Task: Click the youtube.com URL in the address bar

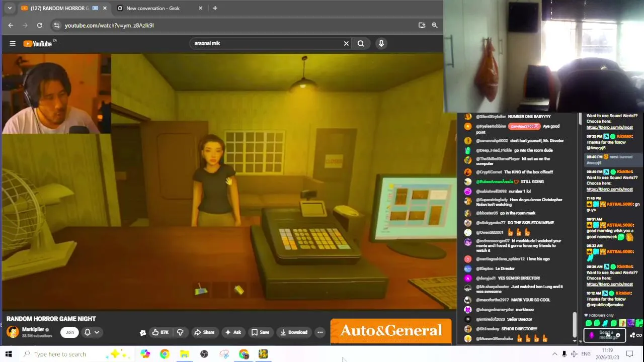Action: tap(109, 25)
